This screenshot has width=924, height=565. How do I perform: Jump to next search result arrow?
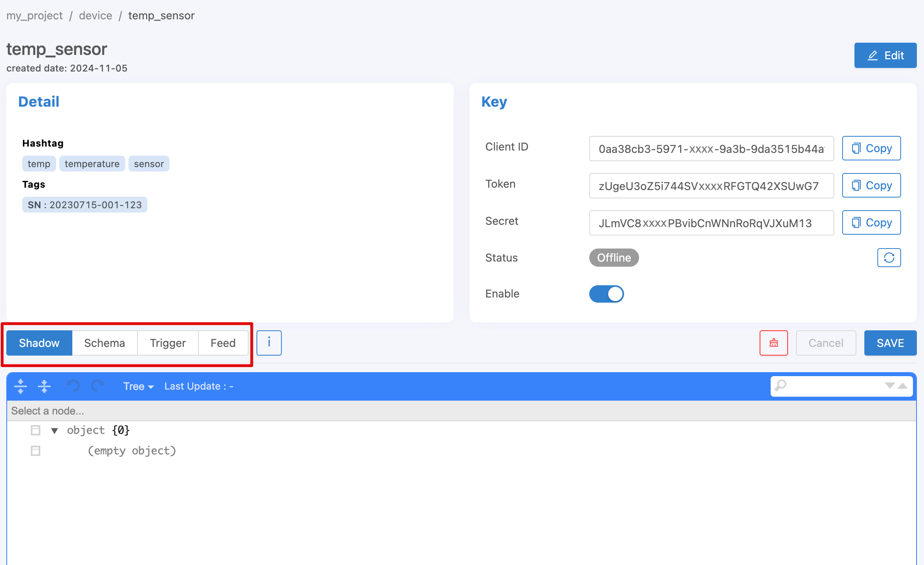pyautogui.click(x=890, y=386)
